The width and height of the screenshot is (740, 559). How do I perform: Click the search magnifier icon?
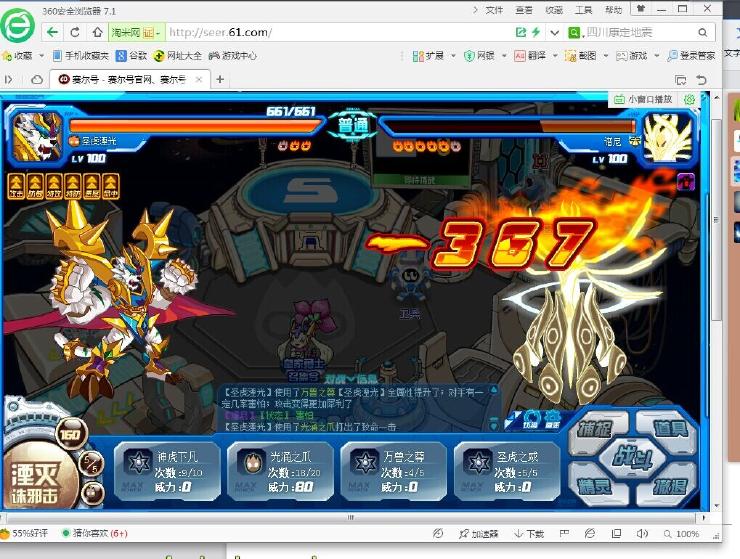coord(703,32)
